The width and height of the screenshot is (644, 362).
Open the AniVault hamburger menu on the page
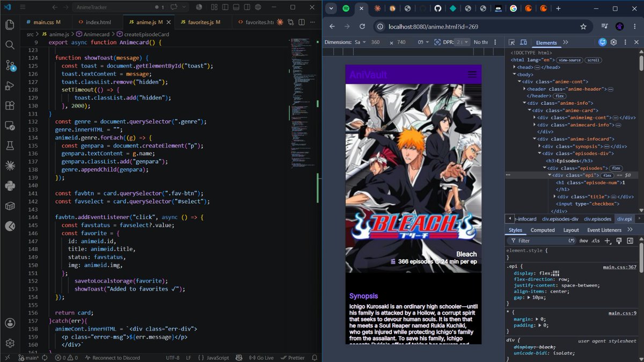[x=472, y=75]
